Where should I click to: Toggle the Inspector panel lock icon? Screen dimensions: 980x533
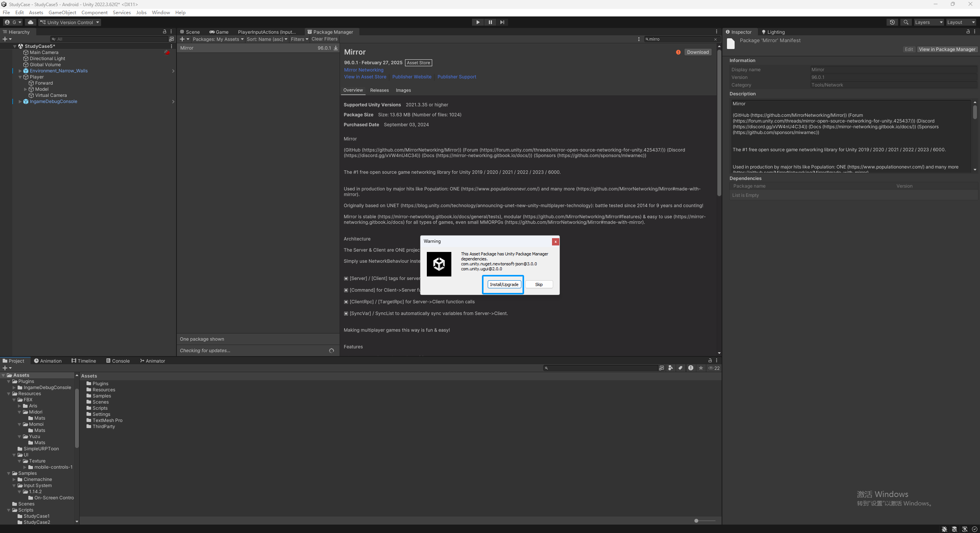pos(968,32)
